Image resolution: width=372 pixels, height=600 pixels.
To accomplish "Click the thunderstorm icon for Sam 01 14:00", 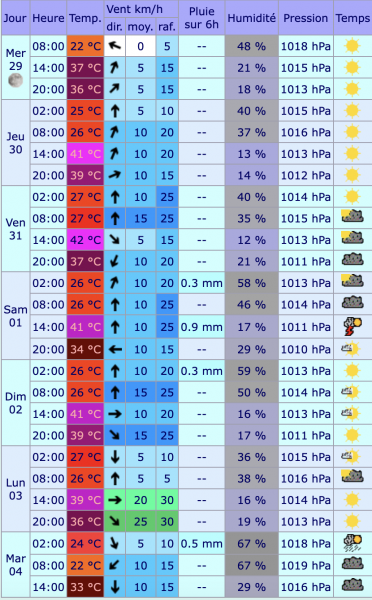I will (x=352, y=326).
